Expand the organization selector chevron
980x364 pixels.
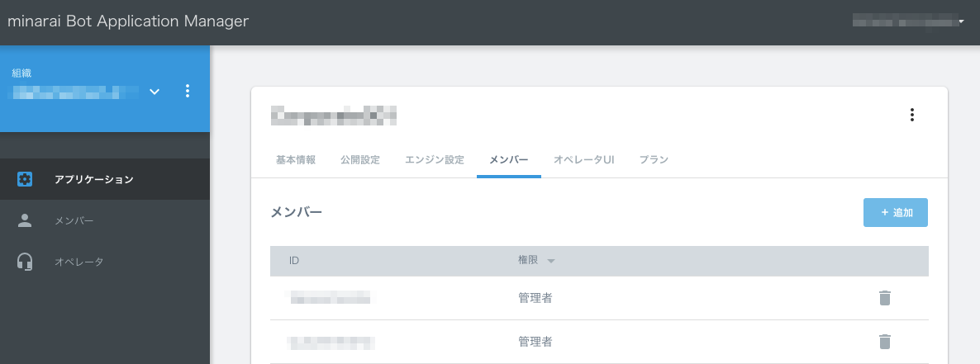pyautogui.click(x=155, y=92)
